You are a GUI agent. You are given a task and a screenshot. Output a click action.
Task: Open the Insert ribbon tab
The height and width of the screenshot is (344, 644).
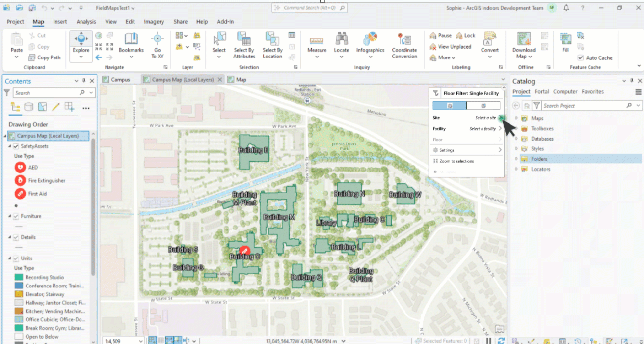pyautogui.click(x=60, y=22)
